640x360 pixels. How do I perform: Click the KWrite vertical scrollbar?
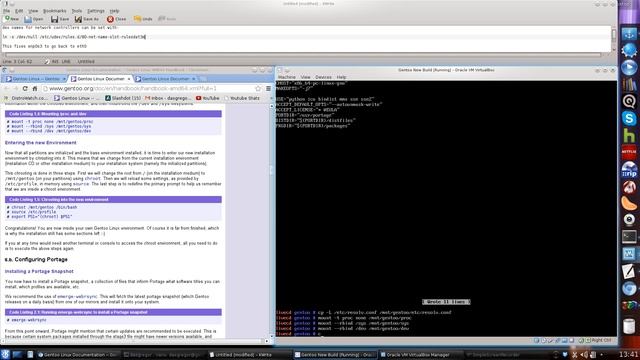coord(613,39)
